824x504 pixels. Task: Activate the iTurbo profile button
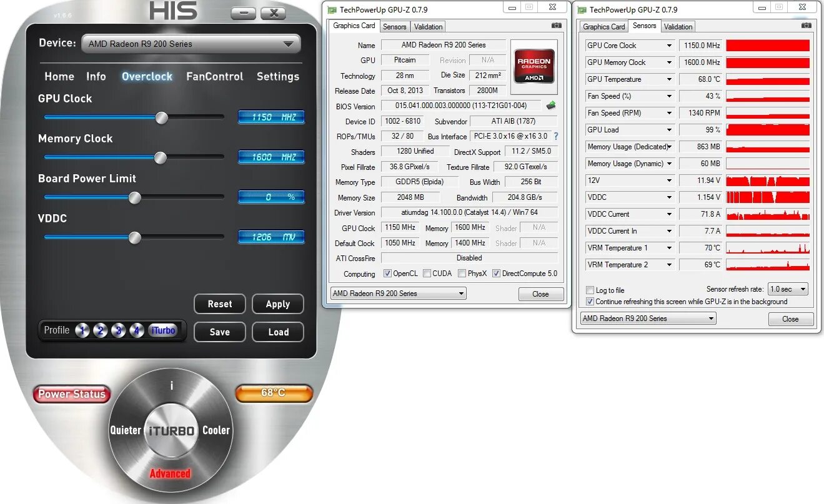(163, 331)
